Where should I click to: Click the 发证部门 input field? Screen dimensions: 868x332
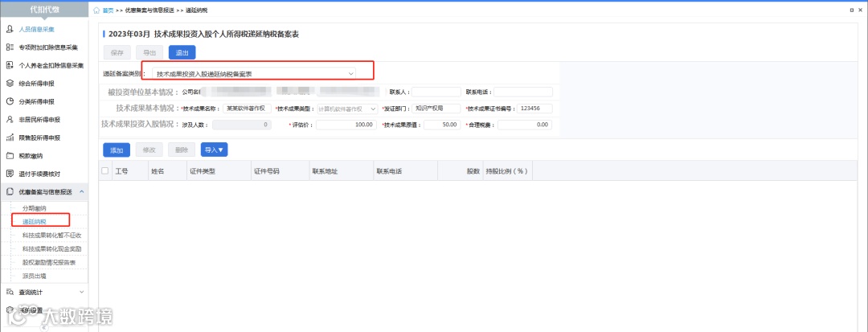pos(436,109)
